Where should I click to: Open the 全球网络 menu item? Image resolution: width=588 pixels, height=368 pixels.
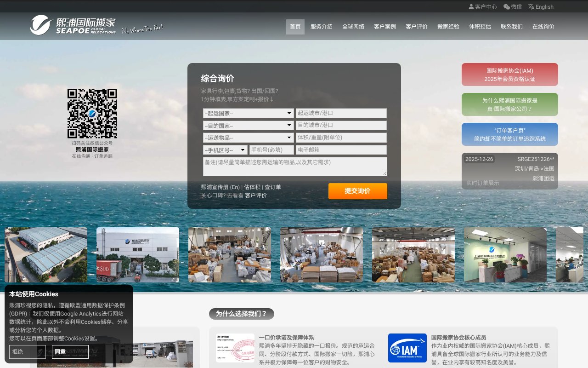pyautogui.click(x=353, y=26)
